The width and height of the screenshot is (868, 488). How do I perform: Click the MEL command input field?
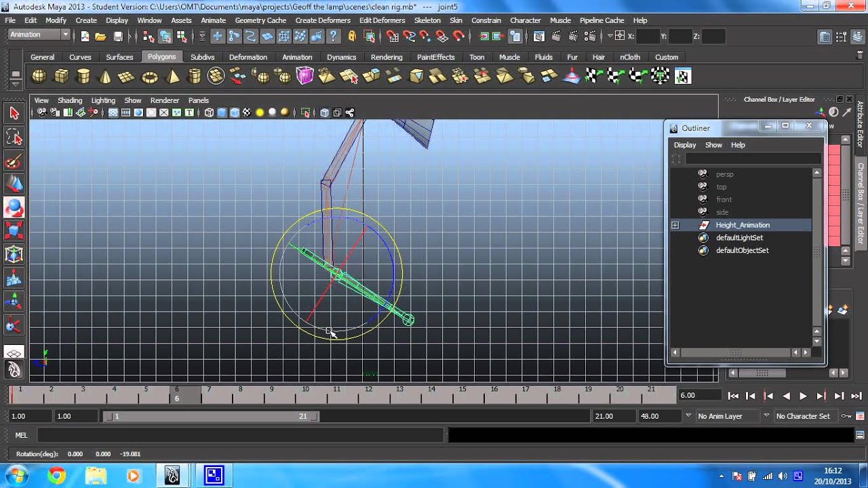(241, 435)
